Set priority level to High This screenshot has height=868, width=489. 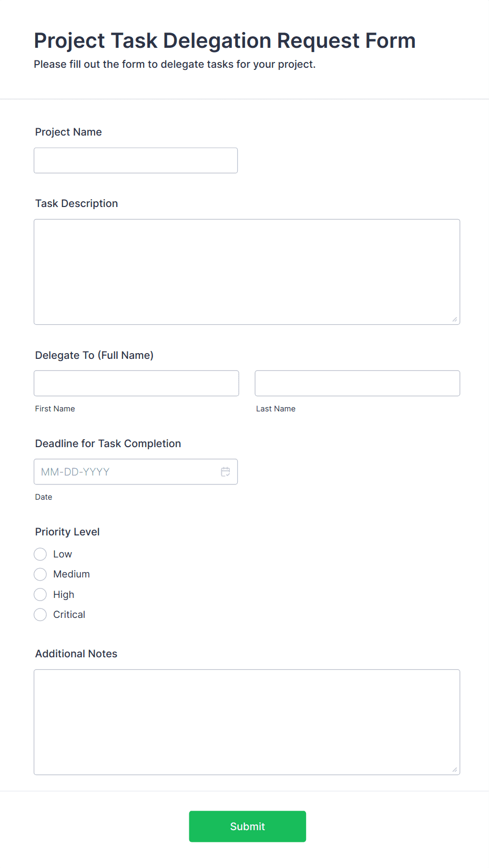coord(40,595)
